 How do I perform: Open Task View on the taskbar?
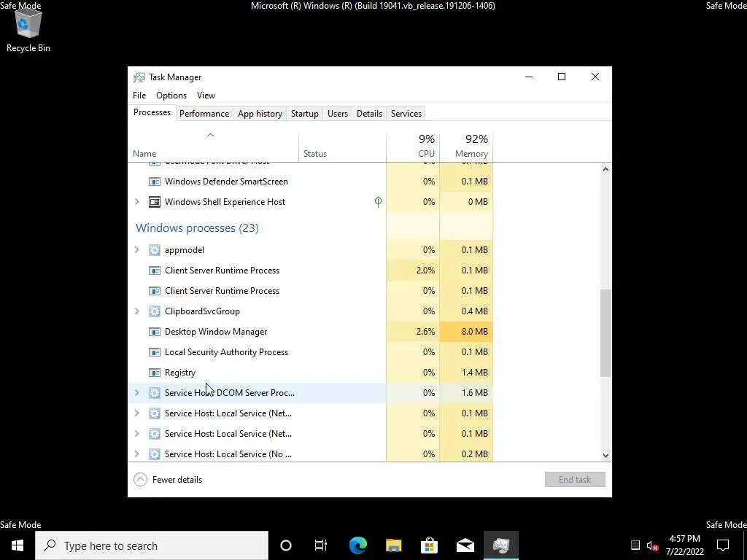pos(321,545)
